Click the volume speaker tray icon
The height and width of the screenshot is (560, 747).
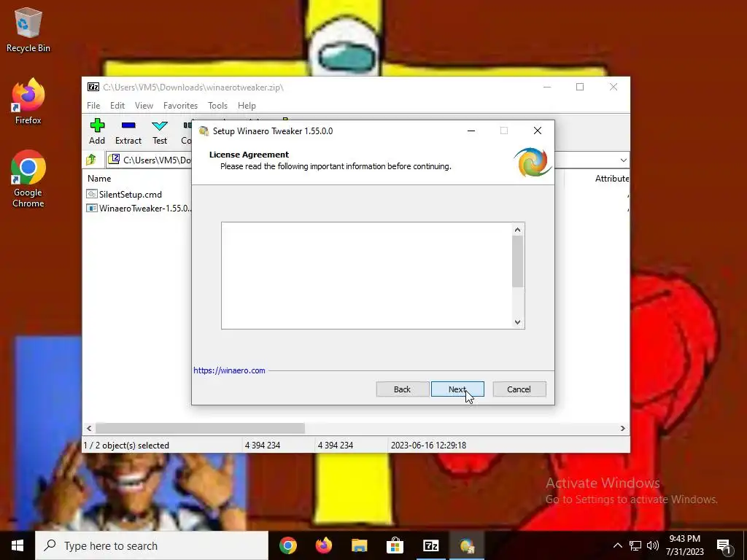pos(653,545)
